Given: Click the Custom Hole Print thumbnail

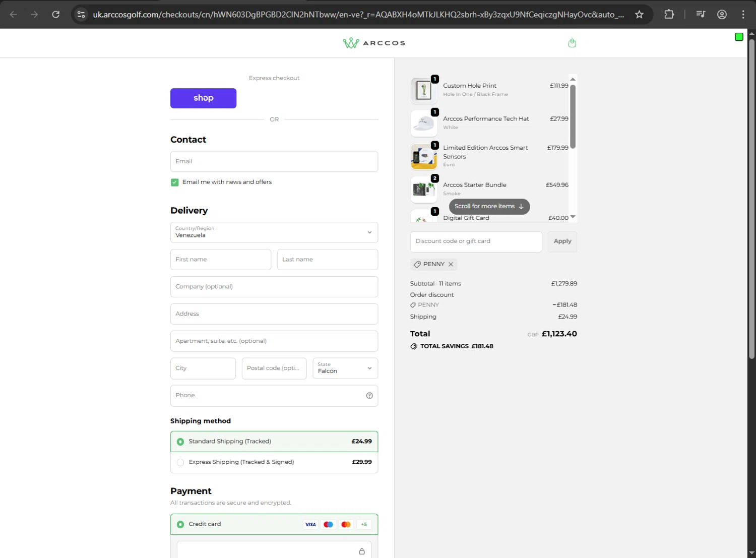Looking at the screenshot, I should point(424,90).
